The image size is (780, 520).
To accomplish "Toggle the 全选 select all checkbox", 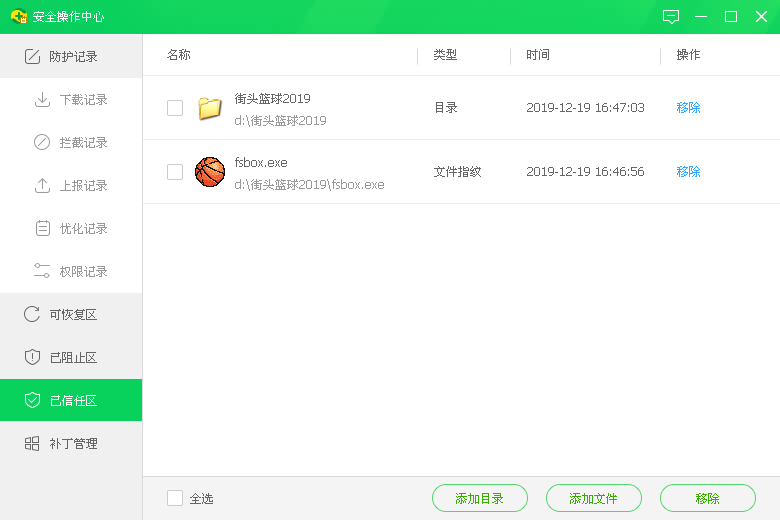I will [x=175, y=498].
